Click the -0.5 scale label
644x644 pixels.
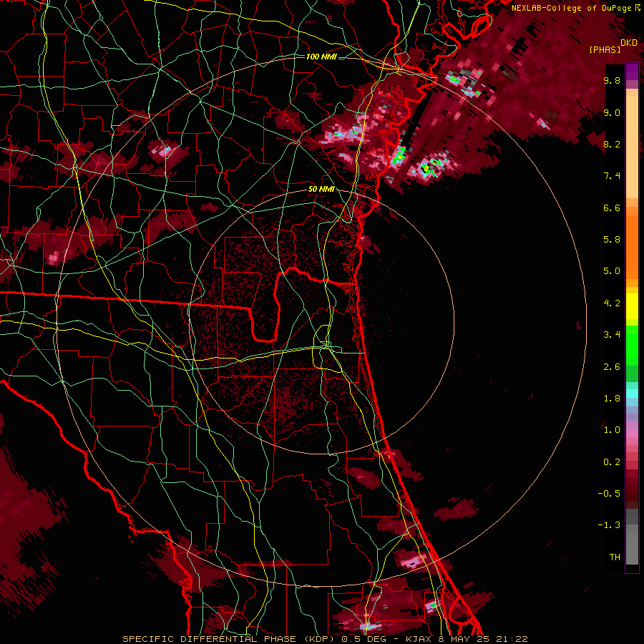pos(609,493)
